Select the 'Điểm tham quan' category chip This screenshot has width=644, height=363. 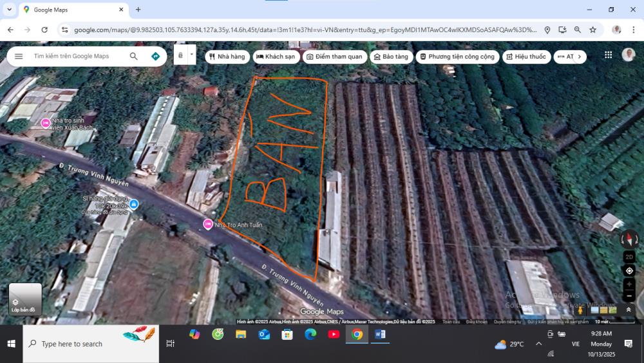tap(335, 57)
